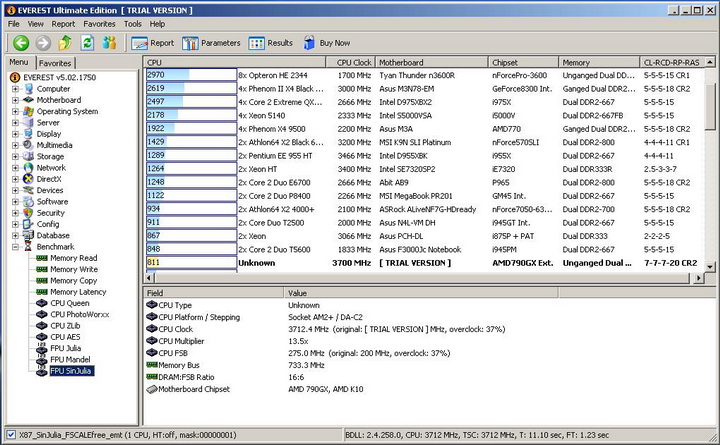The width and height of the screenshot is (720, 445).
Task: Open the Memory Latency benchmark
Action: (x=71, y=292)
